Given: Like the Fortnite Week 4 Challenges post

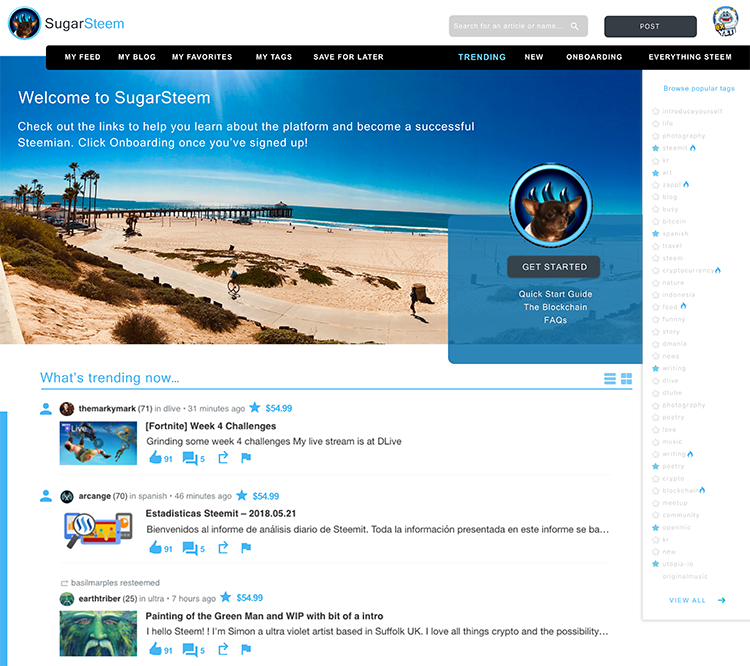Looking at the screenshot, I should coord(155,458).
